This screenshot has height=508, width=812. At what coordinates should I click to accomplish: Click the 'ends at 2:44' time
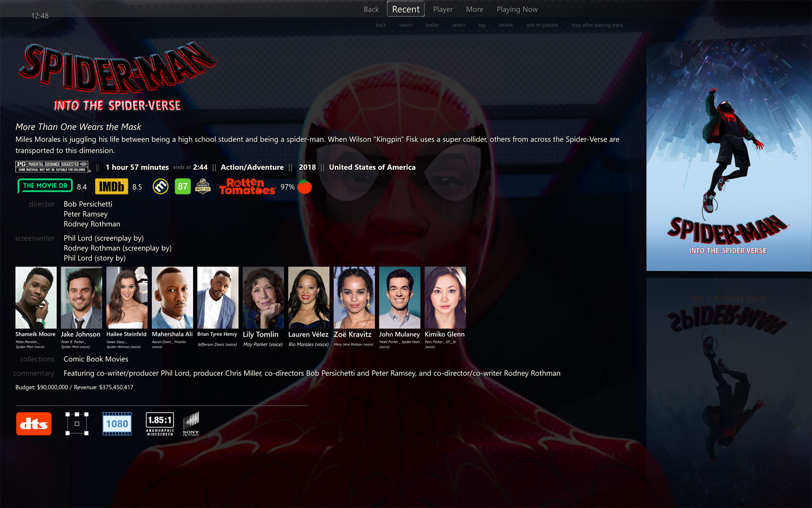coord(190,167)
